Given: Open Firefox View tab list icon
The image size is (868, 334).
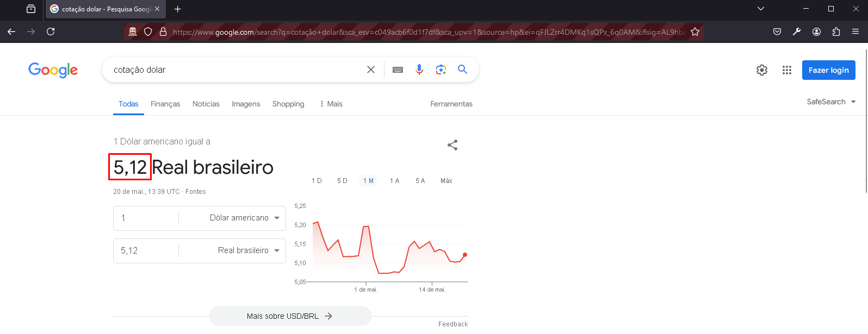Looking at the screenshot, I should point(31,9).
